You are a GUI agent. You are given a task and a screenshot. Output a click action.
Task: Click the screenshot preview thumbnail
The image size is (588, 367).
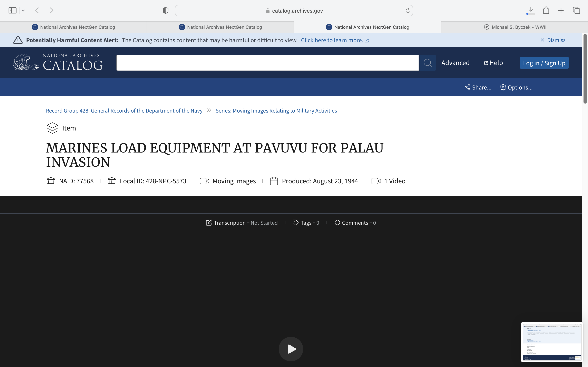point(551,342)
